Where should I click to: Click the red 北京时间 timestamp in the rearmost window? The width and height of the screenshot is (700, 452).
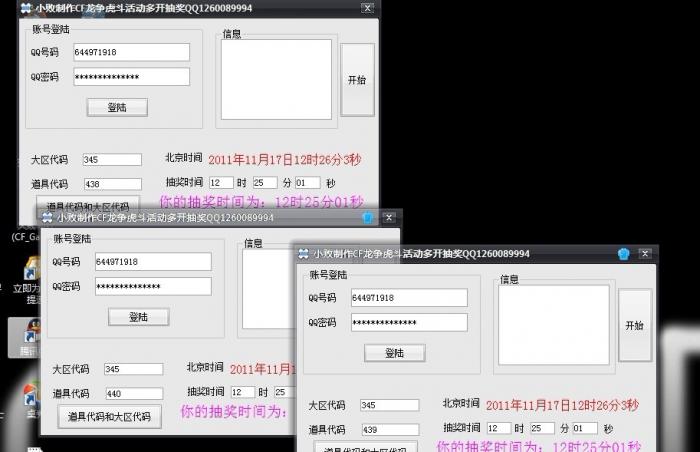pos(285,159)
